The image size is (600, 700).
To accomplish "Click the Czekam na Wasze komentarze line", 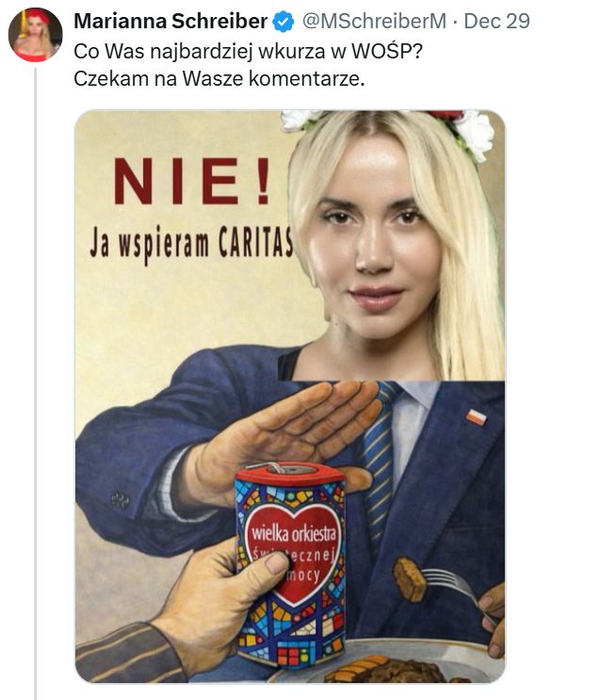I will 219,78.
